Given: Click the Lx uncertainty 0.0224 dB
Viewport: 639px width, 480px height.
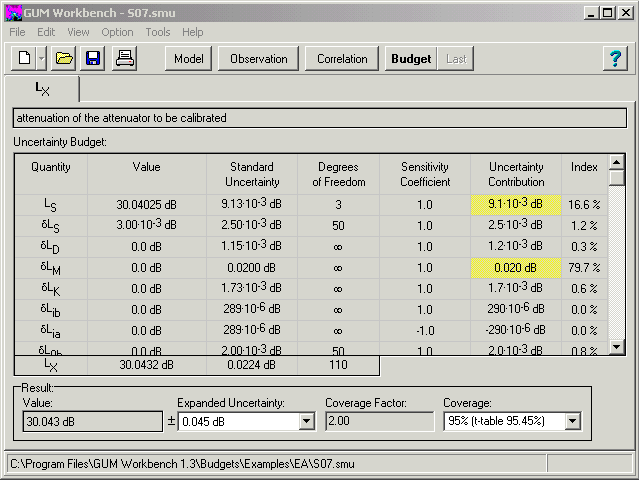Looking at the screenshot, I should coord(251,365).
